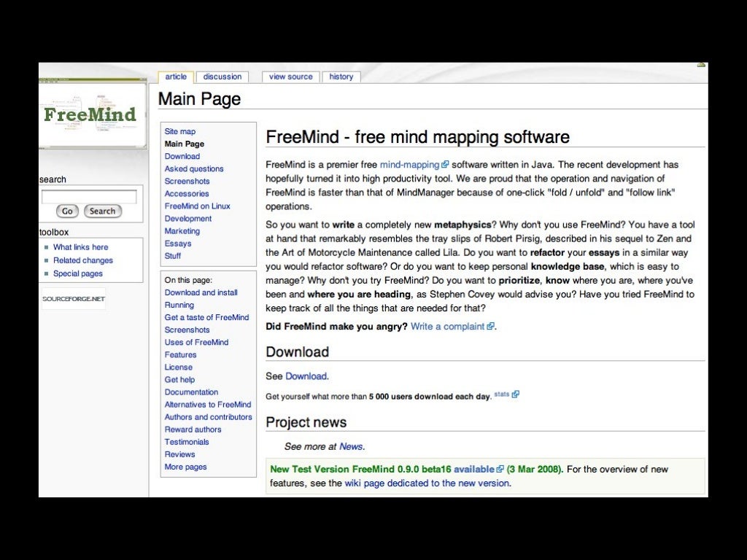The width and height of the screenshot is (747, 560).
Task: Open the small stats link
Action: point(502,394)
